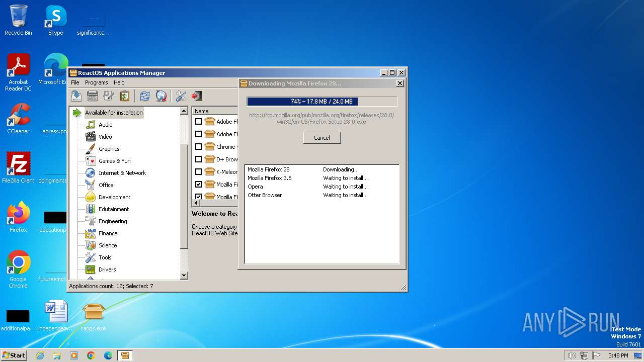Check the D+ Browser checkbox
This screenshot has height=362, width=644.
click(198, 159)
